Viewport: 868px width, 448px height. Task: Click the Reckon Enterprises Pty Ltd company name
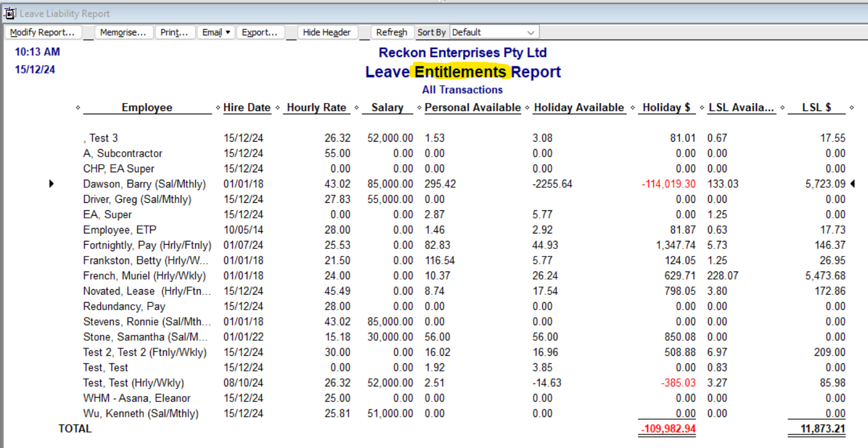pos(462,53)
